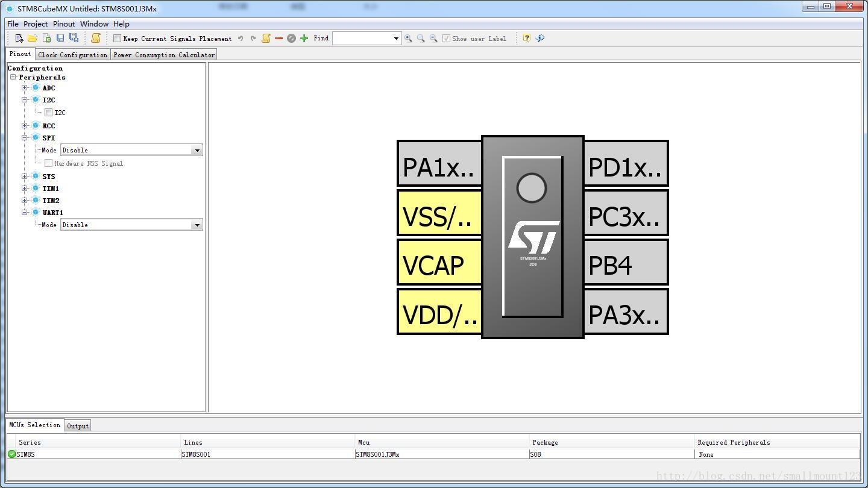Open the File menu
This screenshot has height=488, width=868.
tap(13, 24)
